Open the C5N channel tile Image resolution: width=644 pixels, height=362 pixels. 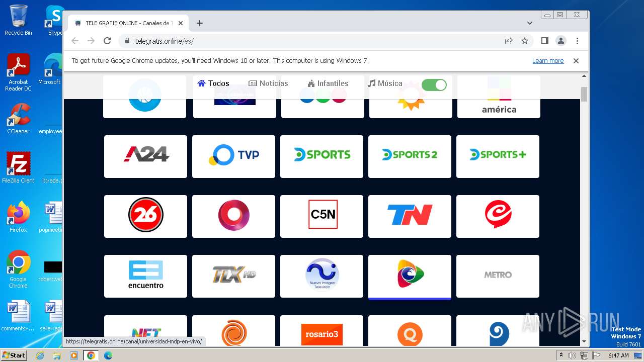(321, 216)
